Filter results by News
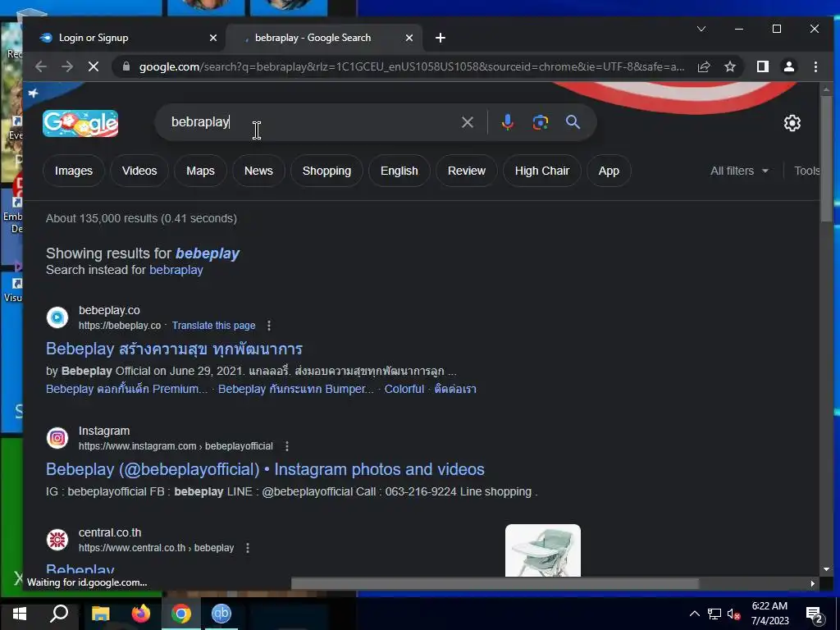The width and height of the screenshot is (840, 630). click(258, 171)
